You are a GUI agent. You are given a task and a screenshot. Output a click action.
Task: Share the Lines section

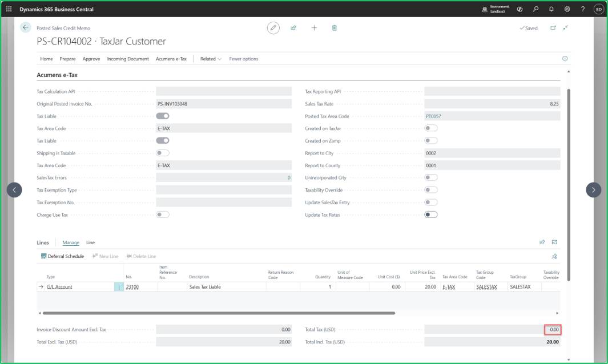pyautogui.click(x=542, y=242)
